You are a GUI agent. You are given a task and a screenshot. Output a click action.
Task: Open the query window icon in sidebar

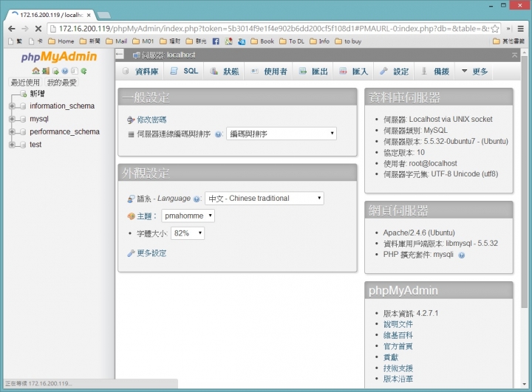pos(55,71)
